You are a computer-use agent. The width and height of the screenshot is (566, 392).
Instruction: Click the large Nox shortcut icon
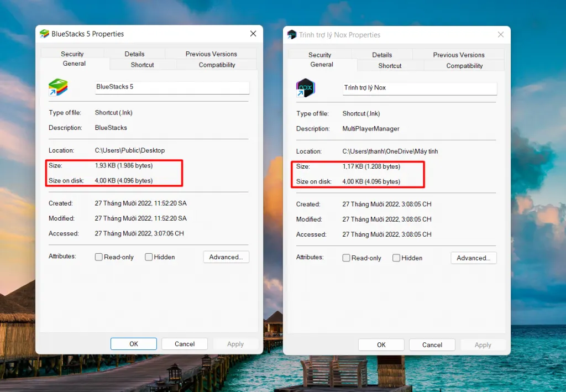point(305,88)
